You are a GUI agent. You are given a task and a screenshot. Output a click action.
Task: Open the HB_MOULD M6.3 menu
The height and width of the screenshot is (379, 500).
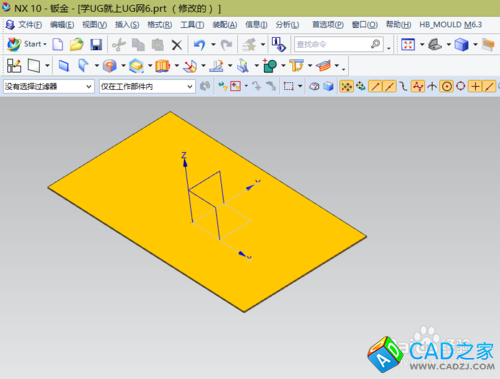451,25
